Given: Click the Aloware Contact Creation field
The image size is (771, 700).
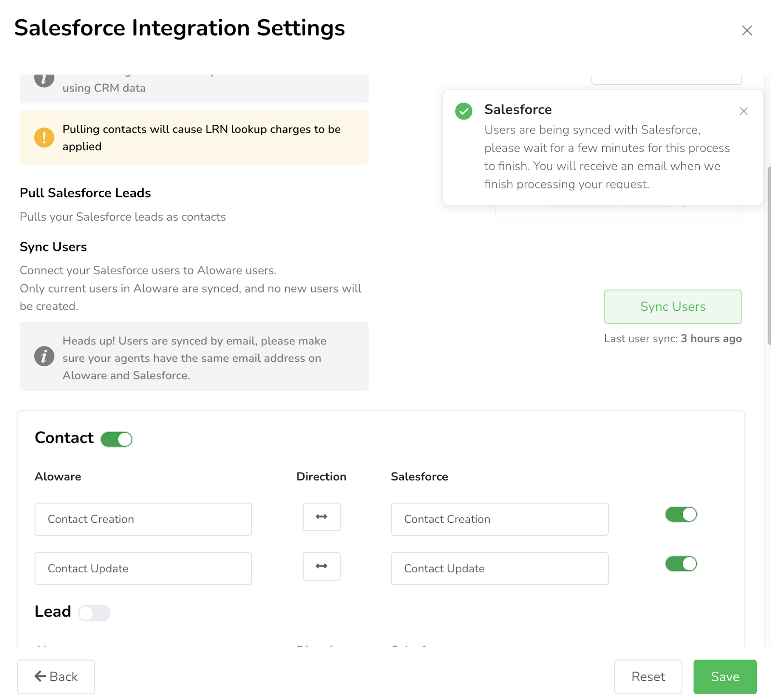Looking at the screenshot, I should point(143,519).
